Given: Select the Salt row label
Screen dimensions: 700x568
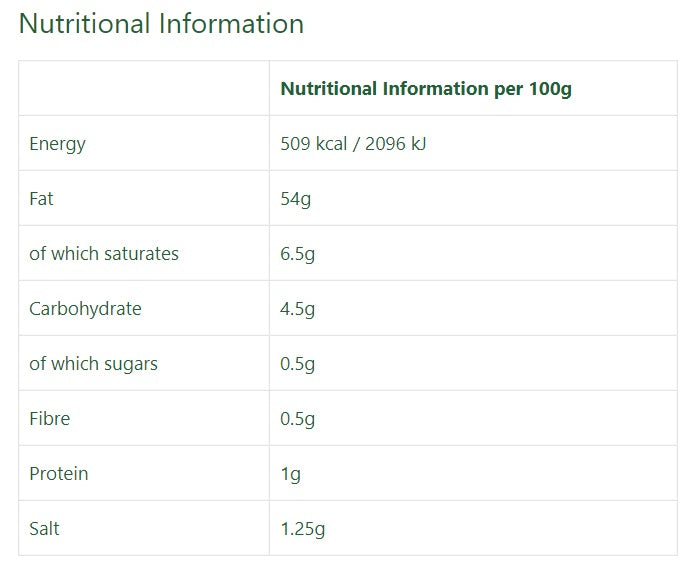Looking at the screenshot, I should pos(45,529).
